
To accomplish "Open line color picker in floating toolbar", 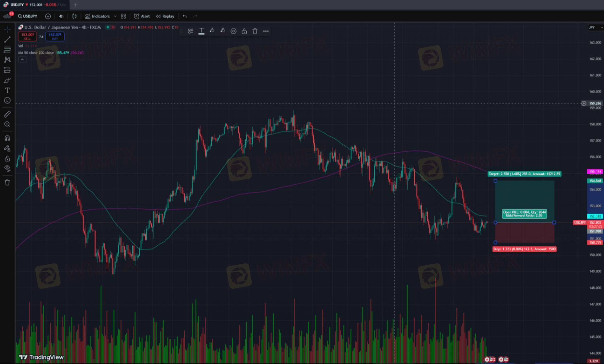I will [x=212, y=31].
